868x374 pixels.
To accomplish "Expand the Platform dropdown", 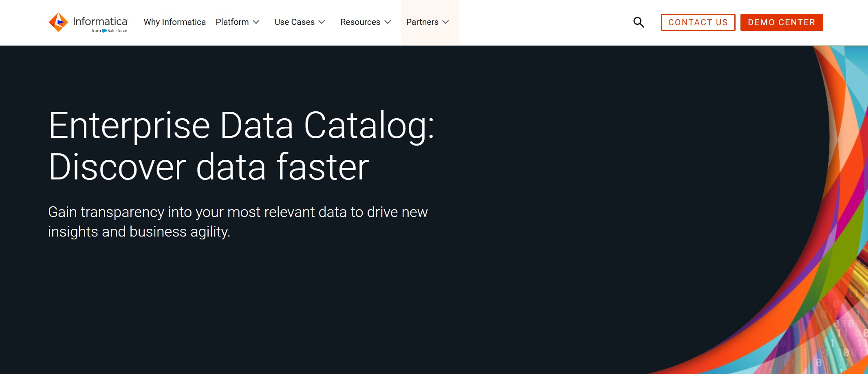I will 256,22.
